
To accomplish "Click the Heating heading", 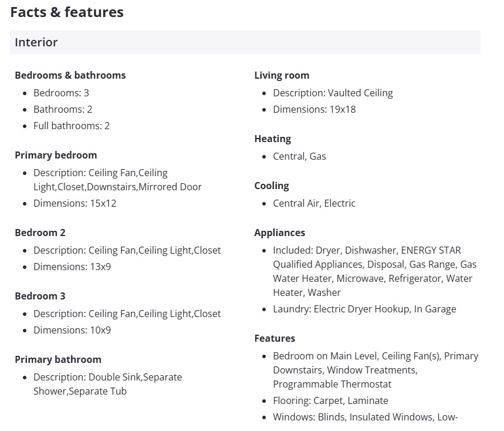I will [x=272, y=139].
